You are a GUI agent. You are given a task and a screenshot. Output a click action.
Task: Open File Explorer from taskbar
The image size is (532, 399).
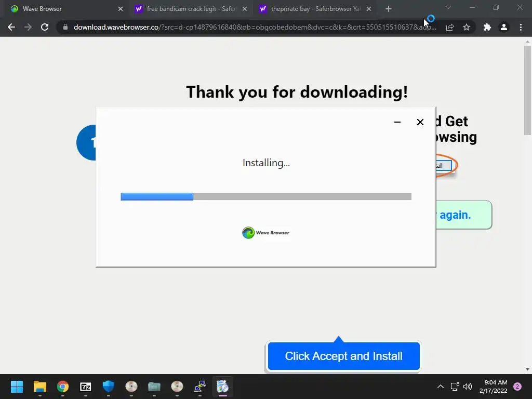[39, 387]
